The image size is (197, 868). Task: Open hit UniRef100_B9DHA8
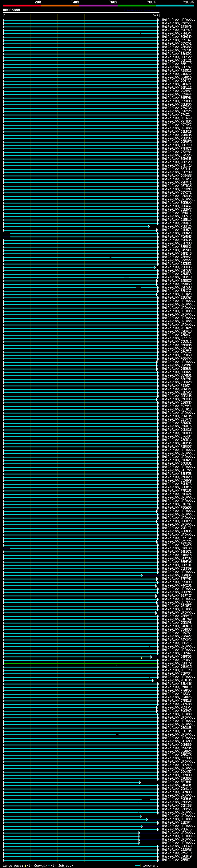(177, 799)
